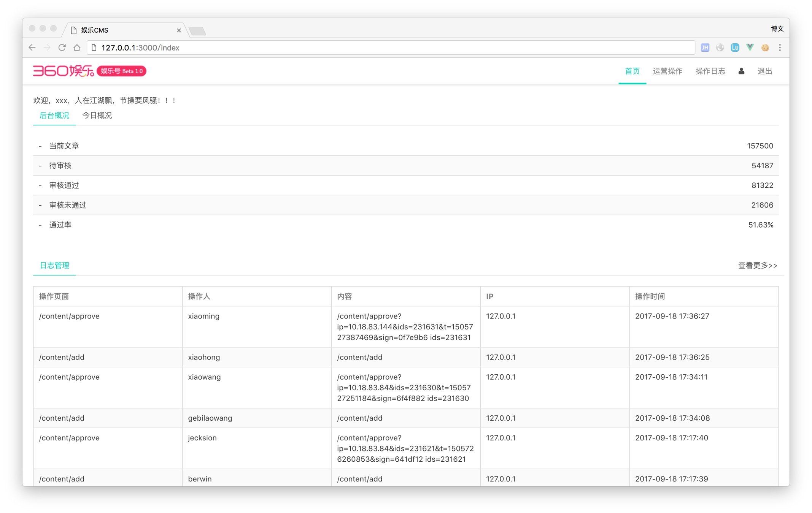Screen dimensions: 812x513
Task: Click the browser forward arrow
Action: (x=47, y=47)
